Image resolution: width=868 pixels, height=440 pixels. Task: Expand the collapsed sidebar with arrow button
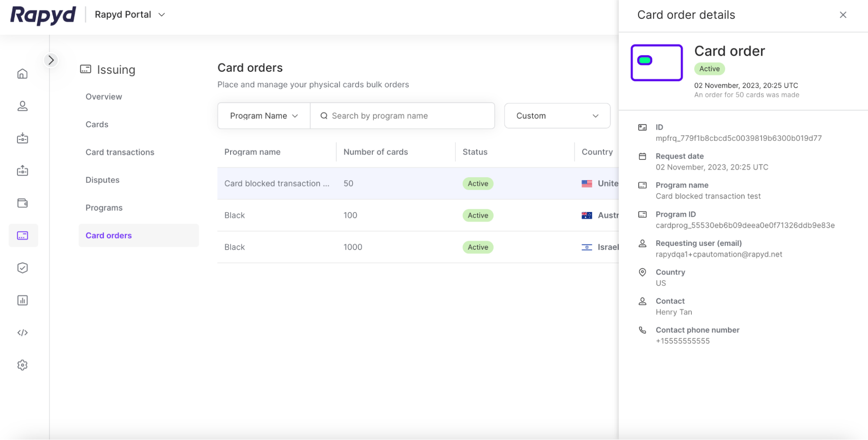coord(51,60)
